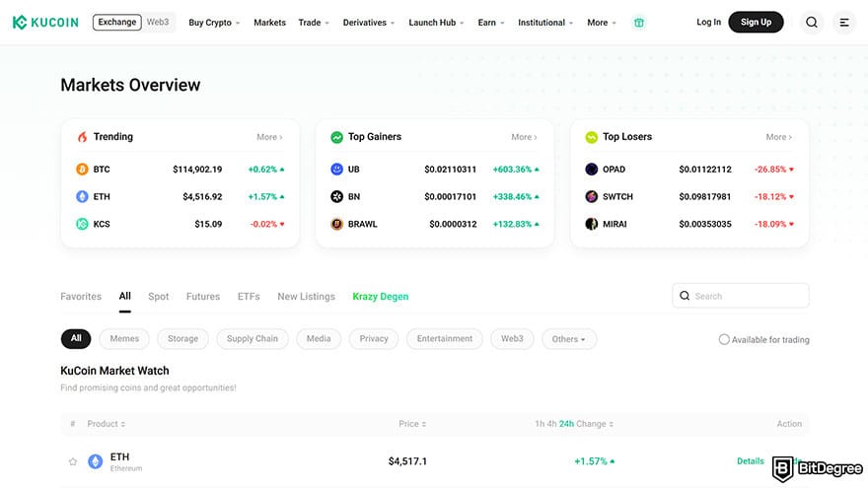868x488 pixels.
Task: Click the BRAWL coin icon
Action: [336, 224]
